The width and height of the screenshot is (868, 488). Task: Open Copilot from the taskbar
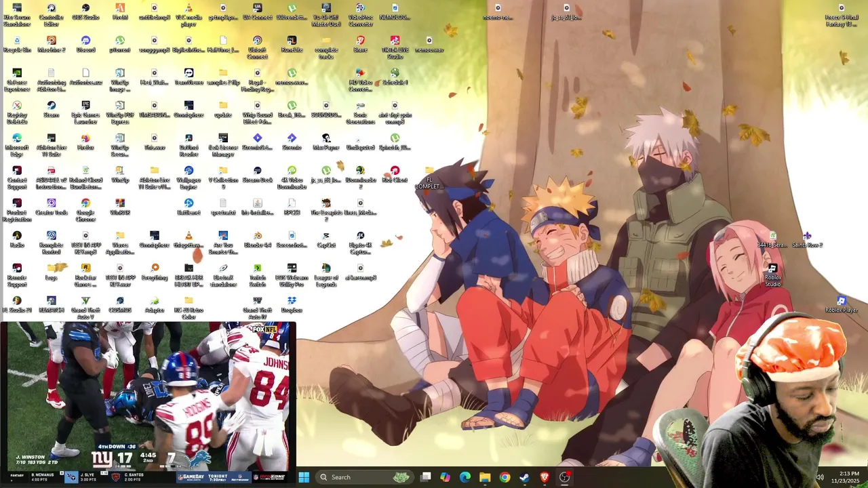(445, 477)
